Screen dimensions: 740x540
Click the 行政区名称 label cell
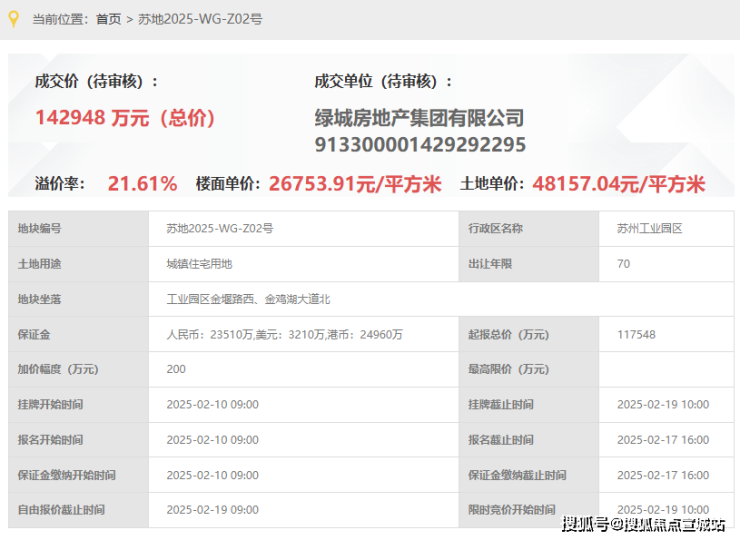coord(529,228)
